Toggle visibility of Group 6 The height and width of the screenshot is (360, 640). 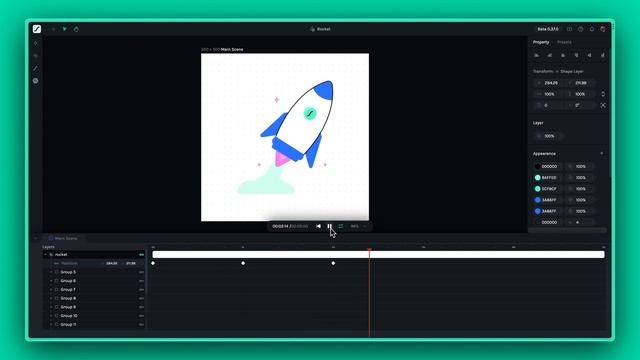click(141, 281)
